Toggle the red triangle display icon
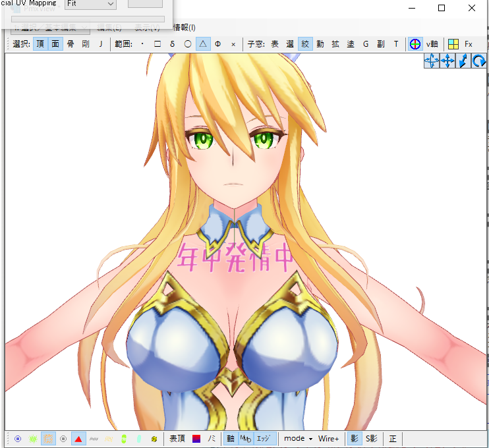Screen dimensions: 489x448 [x=78, y=439]
